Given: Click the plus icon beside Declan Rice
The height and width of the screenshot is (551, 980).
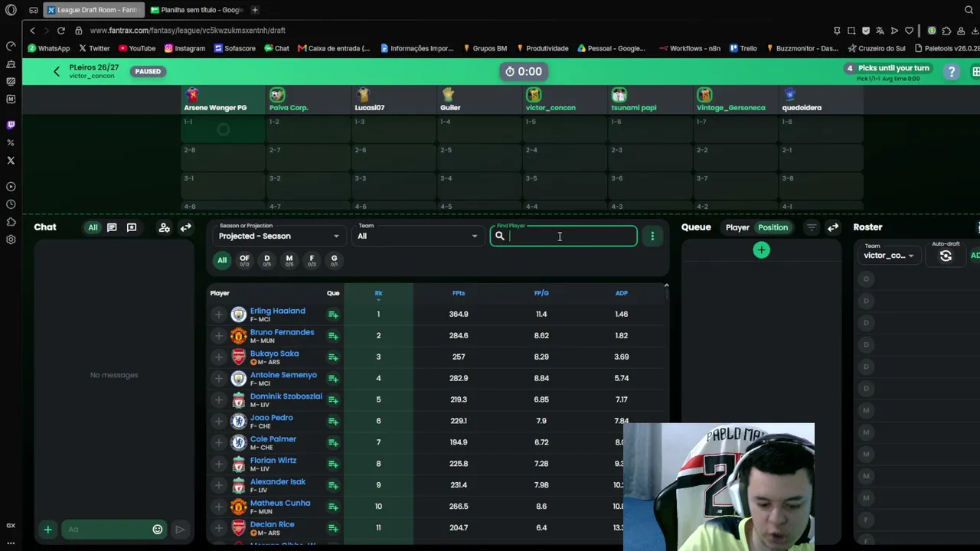Looking at the screenshot, I should pyautogui.click(x=218, y=528).
